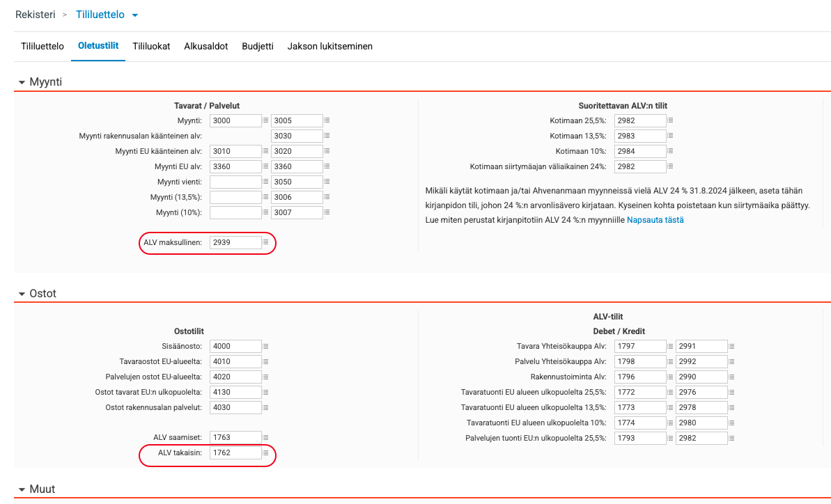
Task: Open list icon beside Palvelujen ostot EU-alueelta field
Action: pyautogui.click(x=265, y=377)
